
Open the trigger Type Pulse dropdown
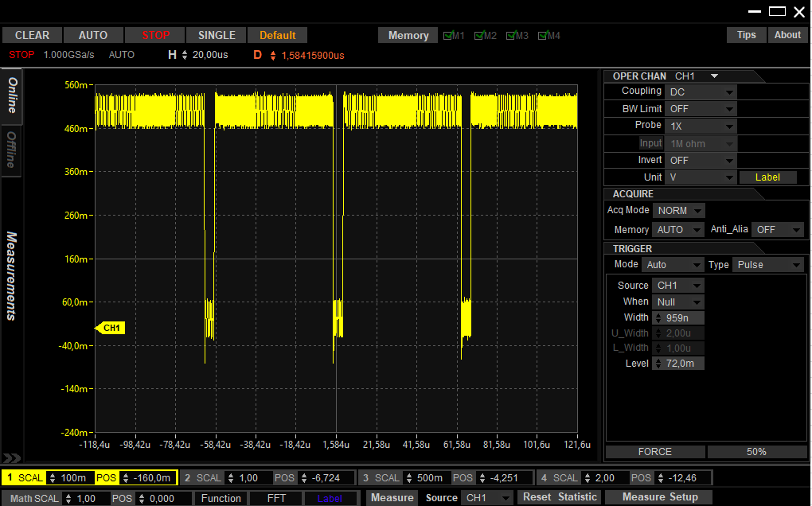[x=767, y=265]
